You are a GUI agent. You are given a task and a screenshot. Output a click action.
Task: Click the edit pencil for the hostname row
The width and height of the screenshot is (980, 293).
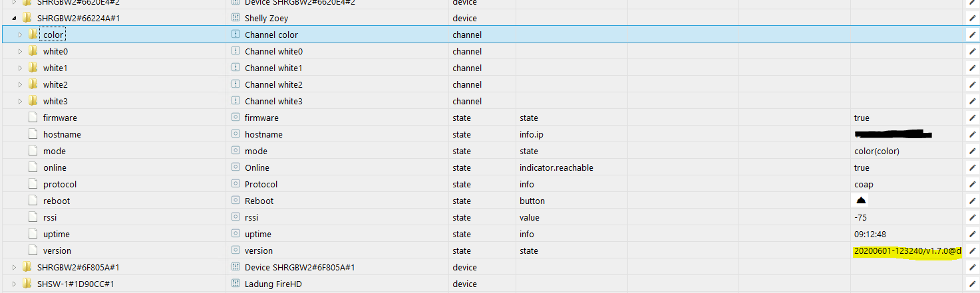point(972,134)
